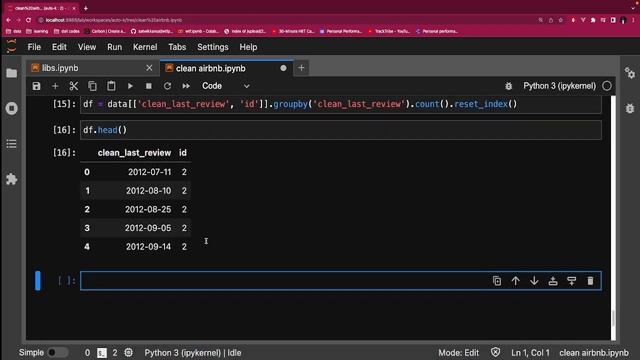Open the File menu

[34, 47]
